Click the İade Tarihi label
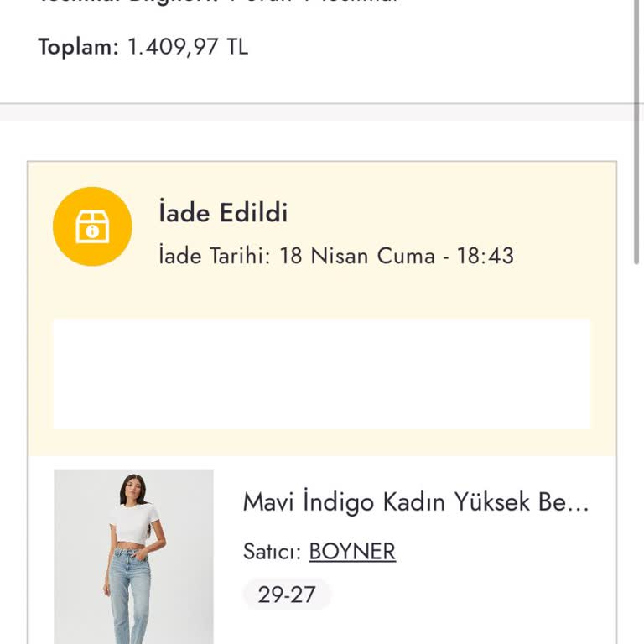 pyautogui.click(x=215, y=256)
